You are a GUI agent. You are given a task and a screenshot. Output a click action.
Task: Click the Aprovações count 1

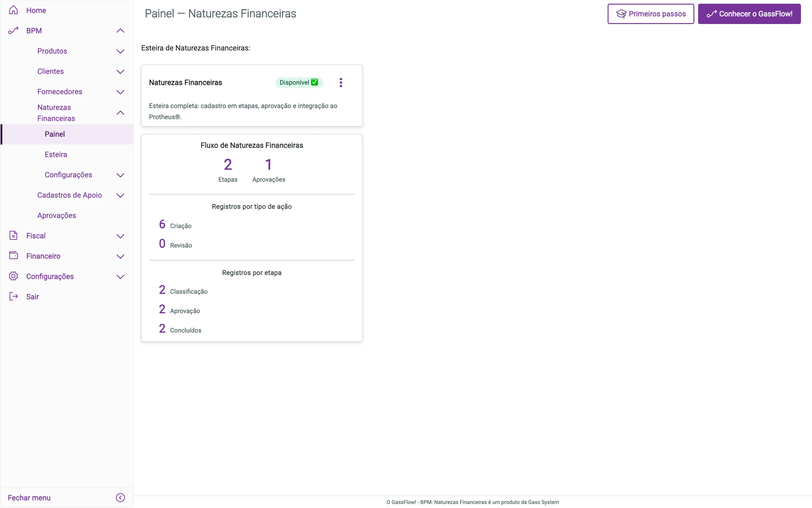point(269,165)
